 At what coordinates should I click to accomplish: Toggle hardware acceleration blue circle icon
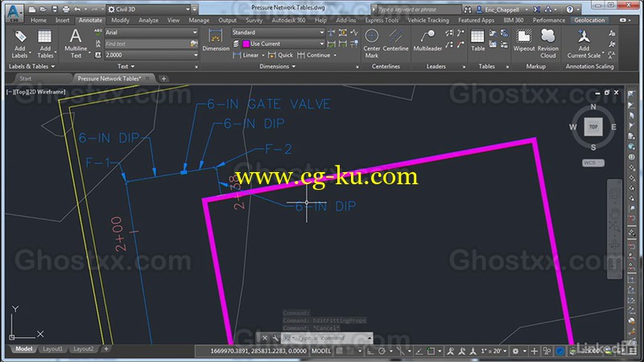coord(559,351)
